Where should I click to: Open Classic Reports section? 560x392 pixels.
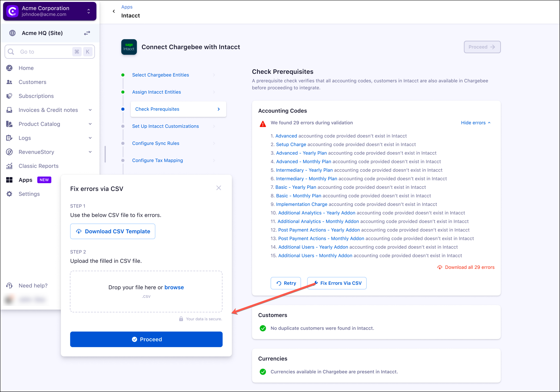[38, 166]
